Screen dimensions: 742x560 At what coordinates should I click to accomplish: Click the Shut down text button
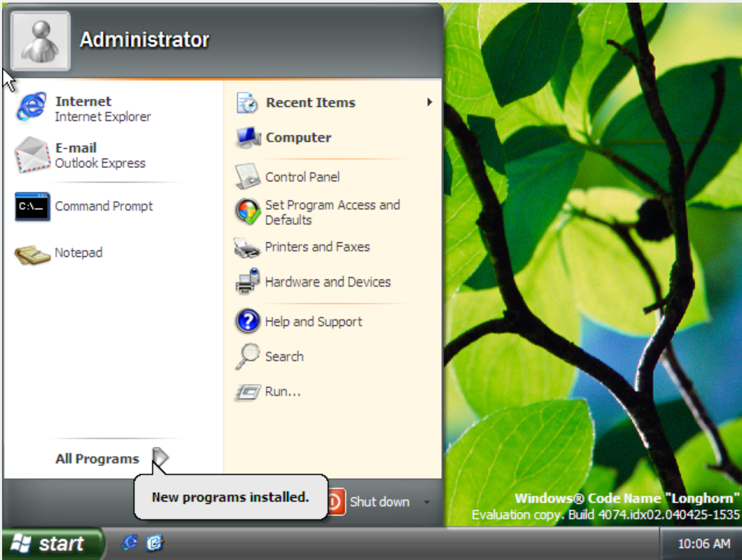point(380,502)
